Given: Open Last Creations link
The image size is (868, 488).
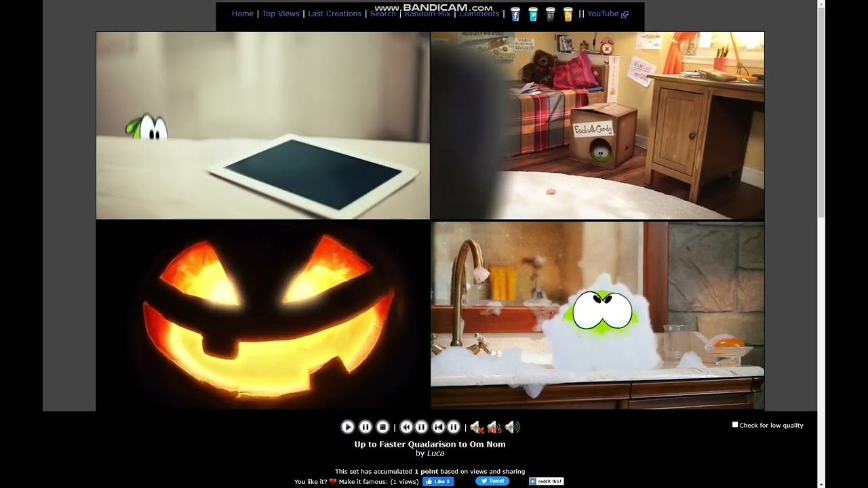Looking at the screenshot, I should click(x=335, y=14).
